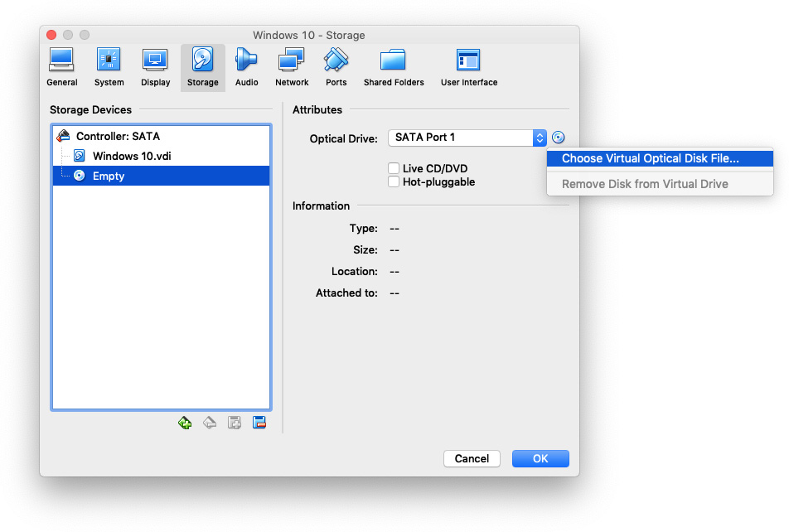Enable the Live CD/DVD checkbox
The image size is (789, 532).
click(x=394, y=169)
